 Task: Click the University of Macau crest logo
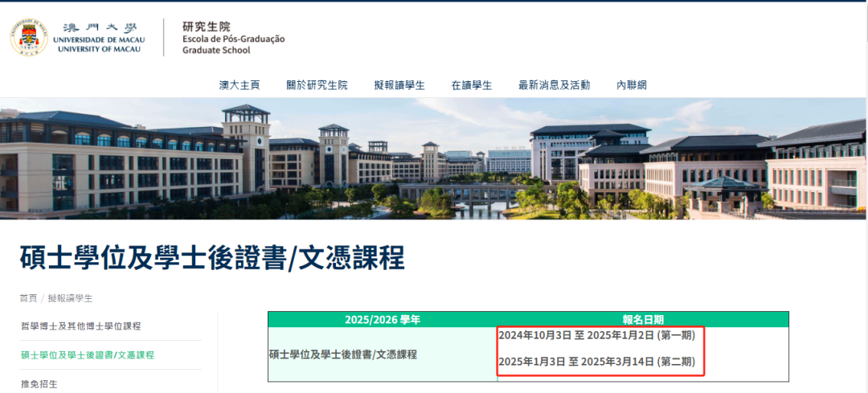pyautogui.click(x=30, y=37)
